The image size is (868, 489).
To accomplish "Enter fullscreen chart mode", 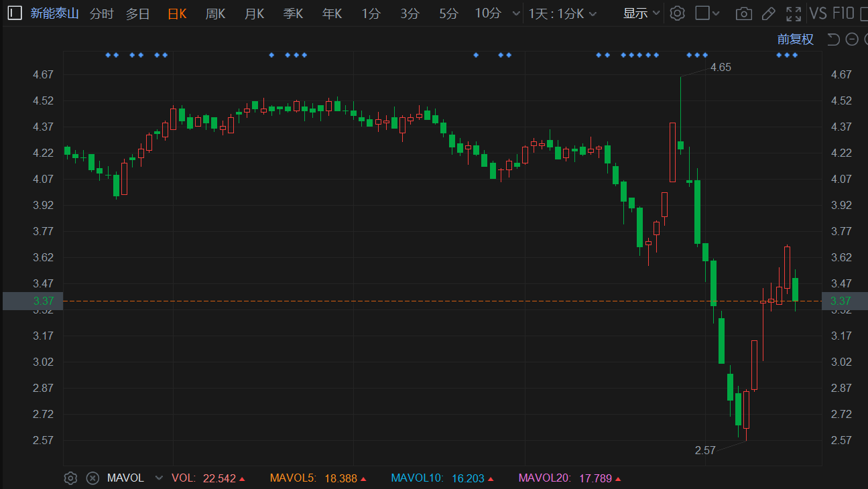I will point(794,13).
